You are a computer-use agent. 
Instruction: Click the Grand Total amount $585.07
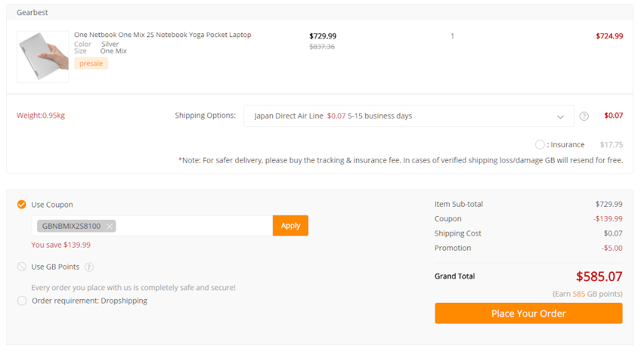(x=599, y=276)
